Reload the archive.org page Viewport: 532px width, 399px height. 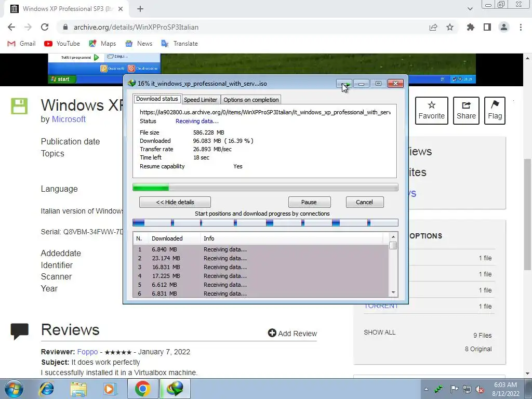coord(45,27)
